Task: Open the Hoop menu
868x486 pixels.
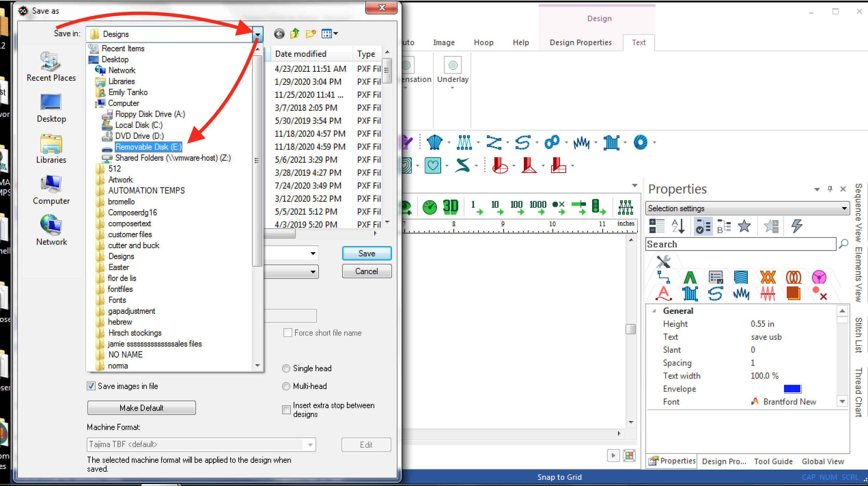Action: pyautogui.click(x=484, y=42)
